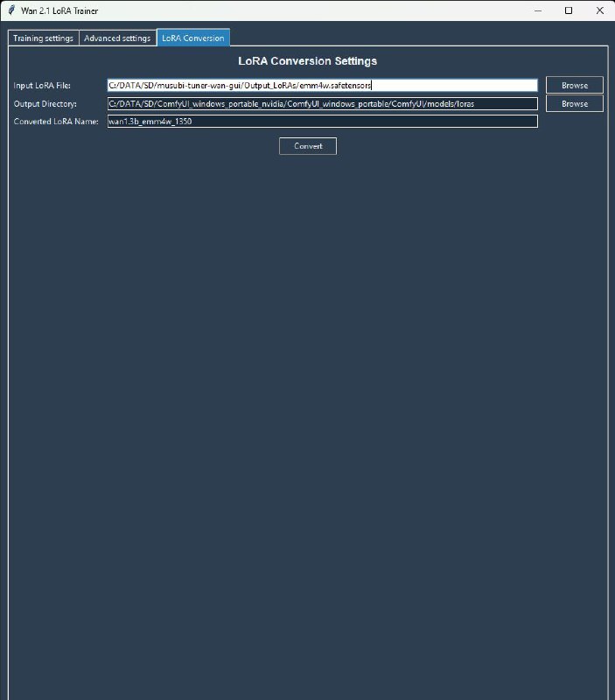The height and width of the screenshot is (700, 615).
Task: Click the Output Directory path field
Action: (x=322, y=103)
